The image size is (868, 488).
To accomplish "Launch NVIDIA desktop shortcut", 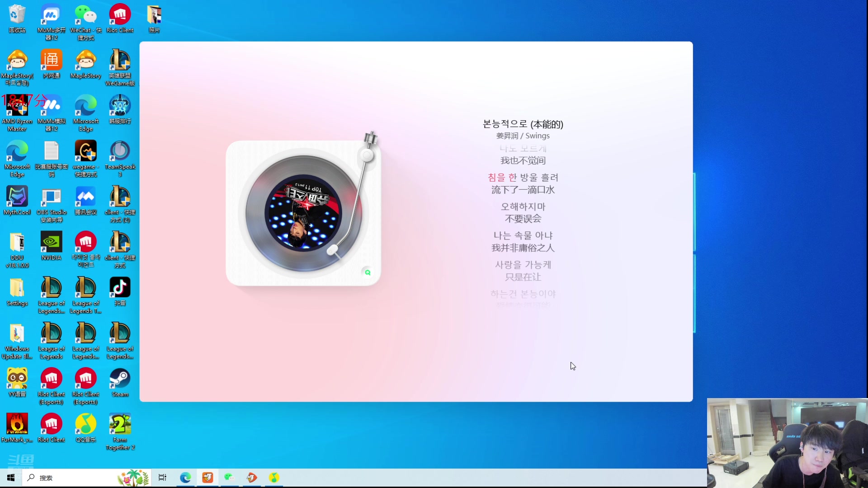I will point(51,246).
